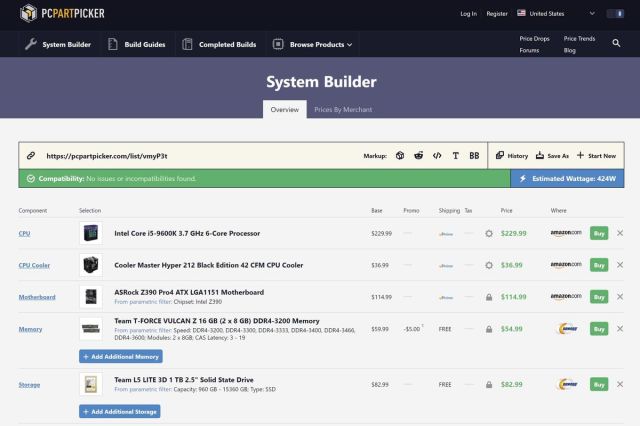This screenshot has height=426, width=640.
Task: Click Team L5 LITE SSD thumbnail
Action: 91,384
